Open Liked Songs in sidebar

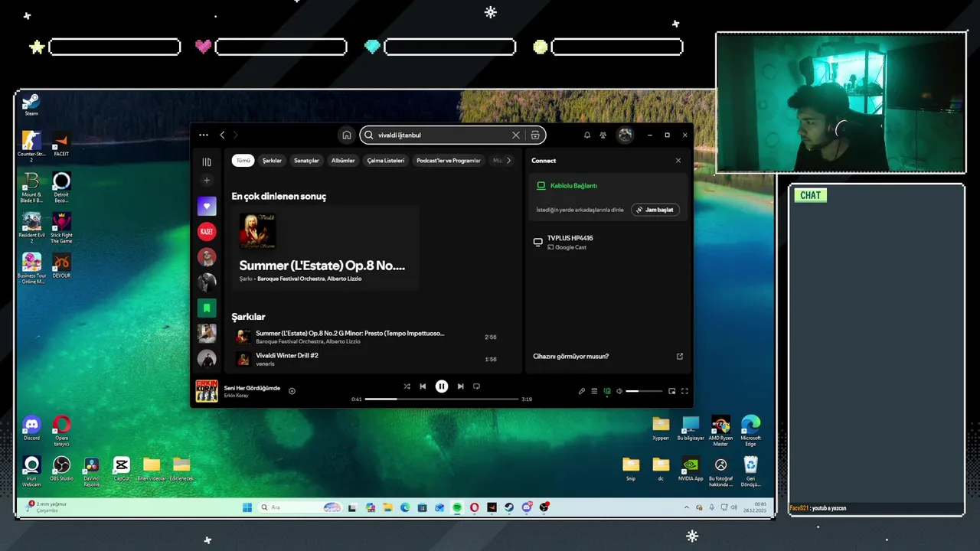pos(207,206)
